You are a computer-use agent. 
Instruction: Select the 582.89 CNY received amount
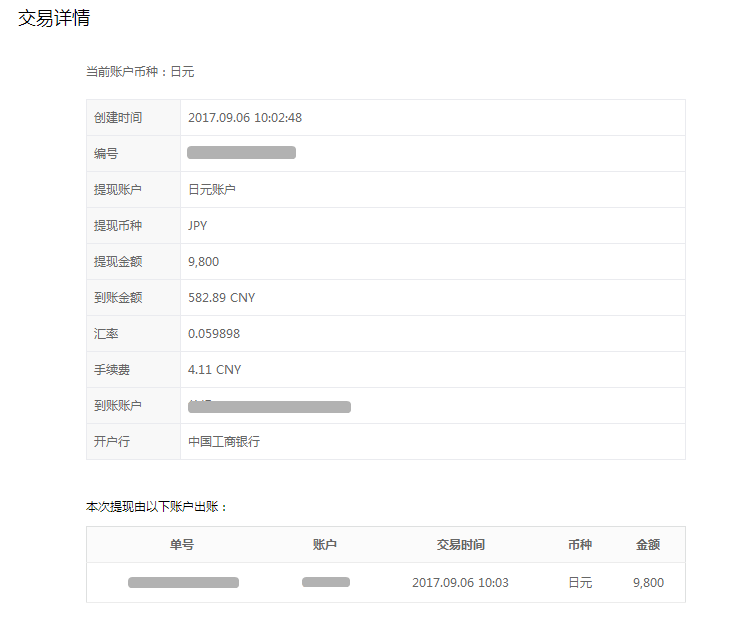tap(221, 298)
